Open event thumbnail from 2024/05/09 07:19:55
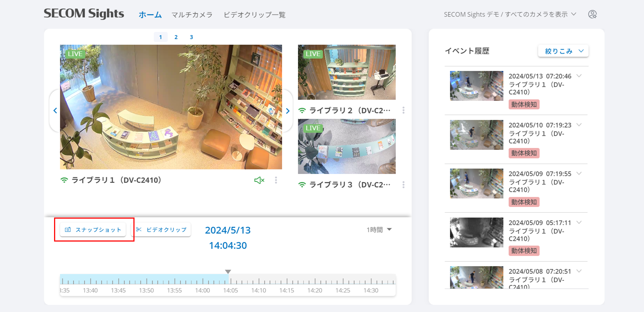The width and height of the screenshot is (644, 312). (476, 184)
